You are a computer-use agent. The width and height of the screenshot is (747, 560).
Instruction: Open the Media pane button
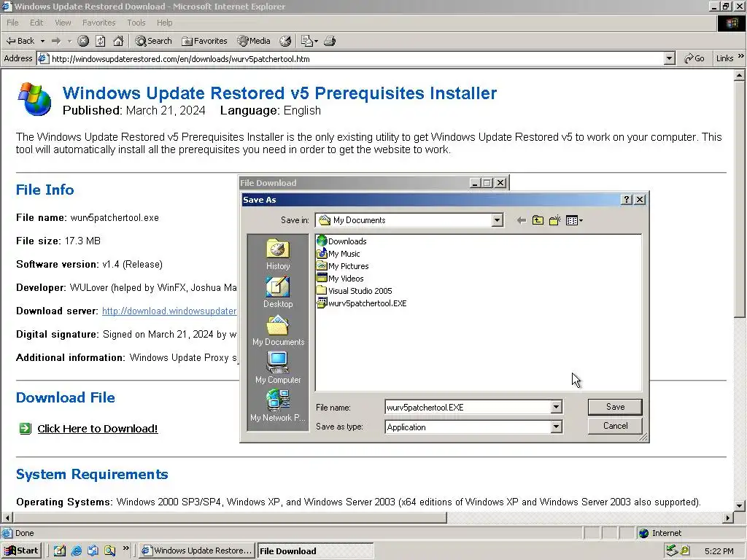(254, 41)
